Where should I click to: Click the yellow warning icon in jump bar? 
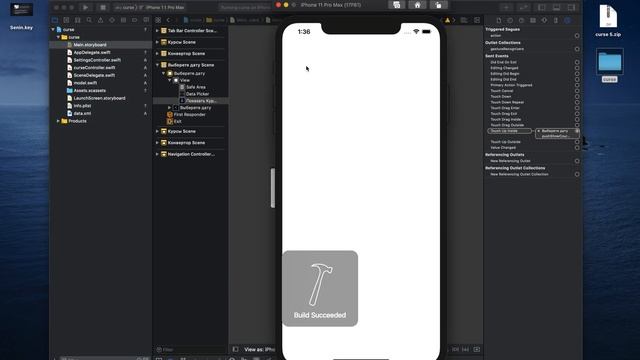click(x=447, y=20)
